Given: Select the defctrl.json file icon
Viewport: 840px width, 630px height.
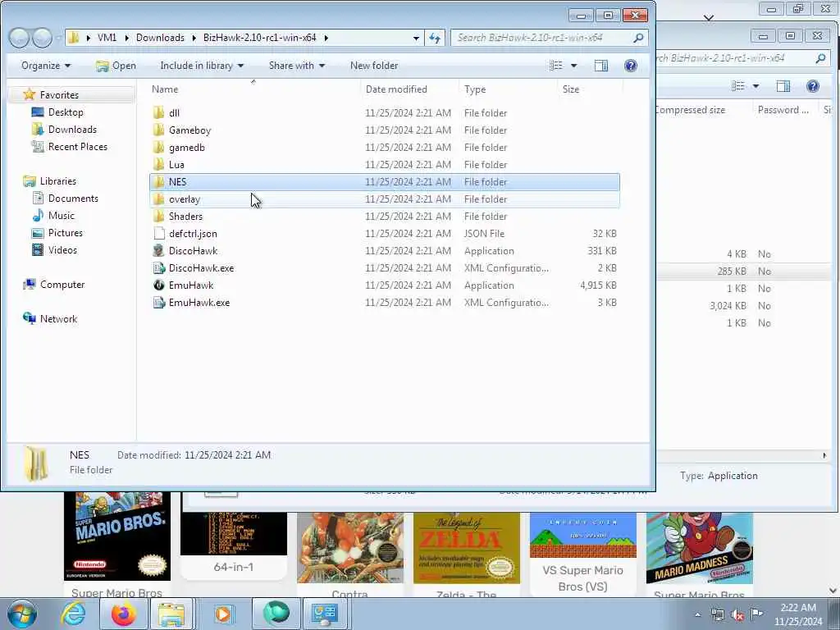Looking at the screenshot, I should pyautogui.click(x=158, y=234).
